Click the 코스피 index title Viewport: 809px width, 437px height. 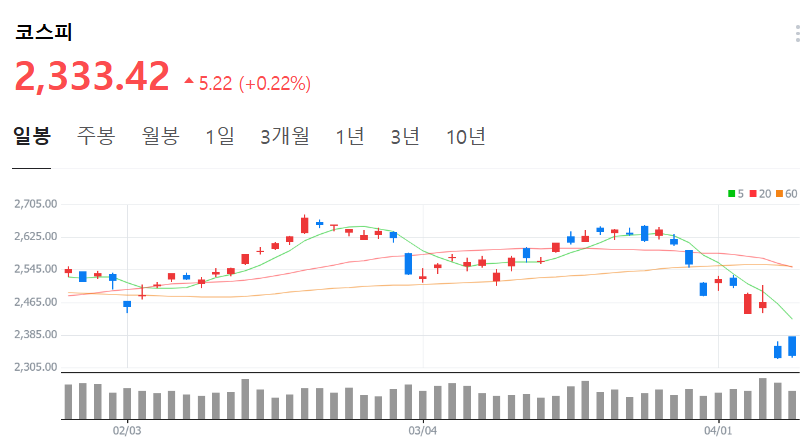click(x=43, y=33)
